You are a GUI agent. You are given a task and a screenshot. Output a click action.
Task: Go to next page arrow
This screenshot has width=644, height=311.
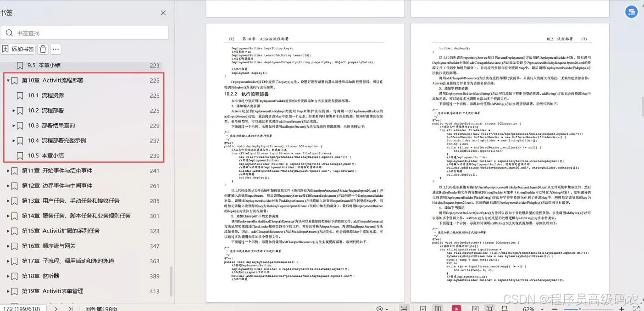(x=56, y=309)
